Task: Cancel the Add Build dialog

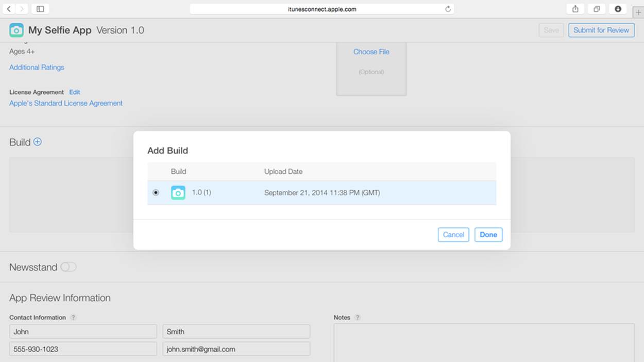Action: pos(453,235)
